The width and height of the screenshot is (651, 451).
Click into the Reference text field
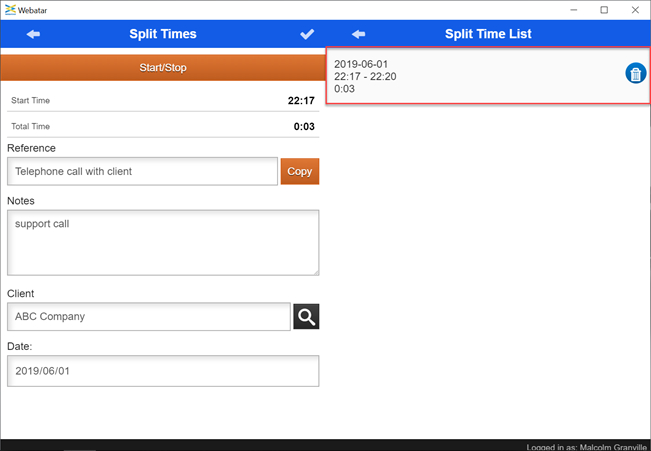142,171
